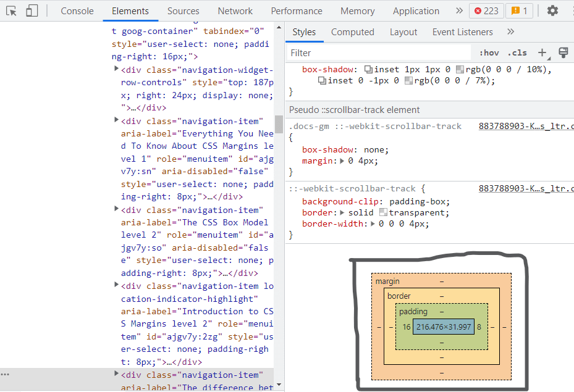The height and width of the screenshot is (392, 574).
Task: Open the 883788903 stylesheet link
Action: tap(526, 125)
